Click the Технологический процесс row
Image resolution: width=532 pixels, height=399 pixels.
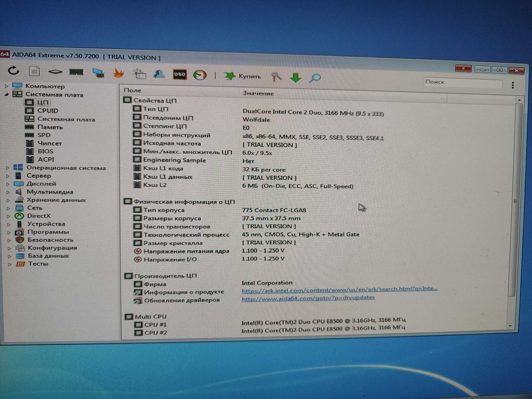[246, 235]
